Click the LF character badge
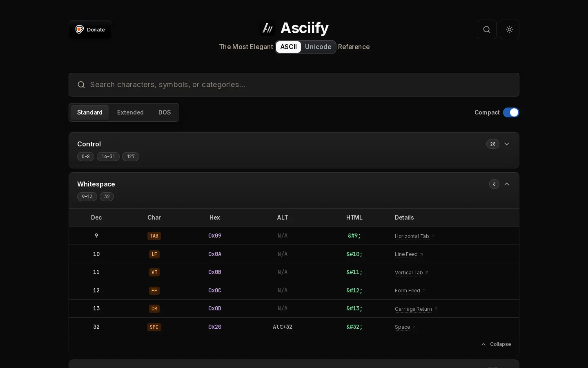The height and width of the screenshot is (368, 588). pyautogui.click(x=154, y=254)
